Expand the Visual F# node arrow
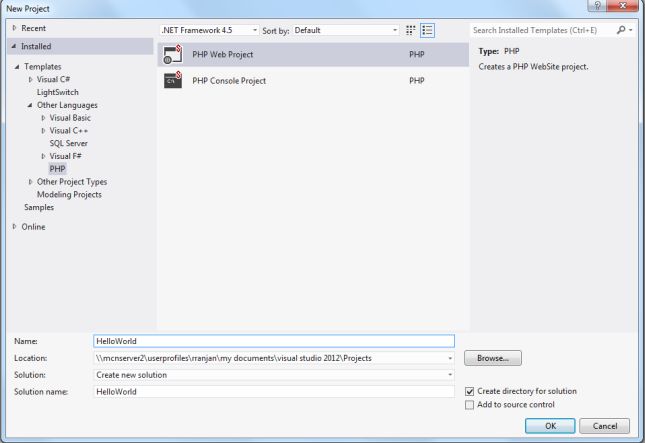645x443 pixels. coord(43,156)
